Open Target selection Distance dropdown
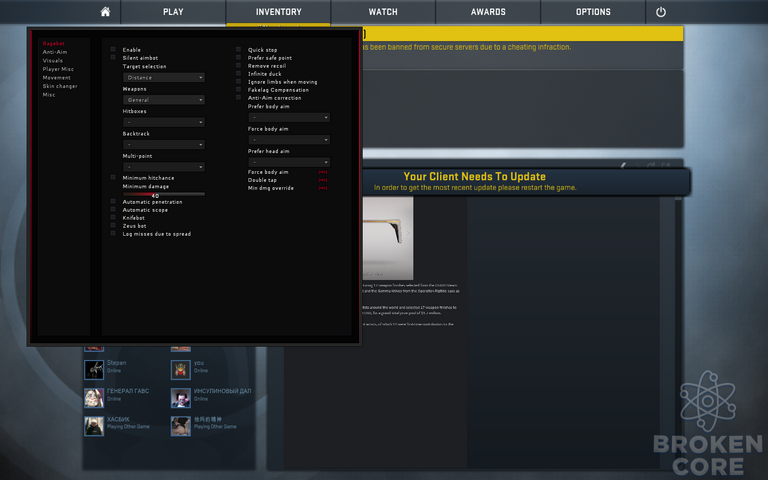The height and width of the screenshot is (480, 768). click(x=164, y=77)
